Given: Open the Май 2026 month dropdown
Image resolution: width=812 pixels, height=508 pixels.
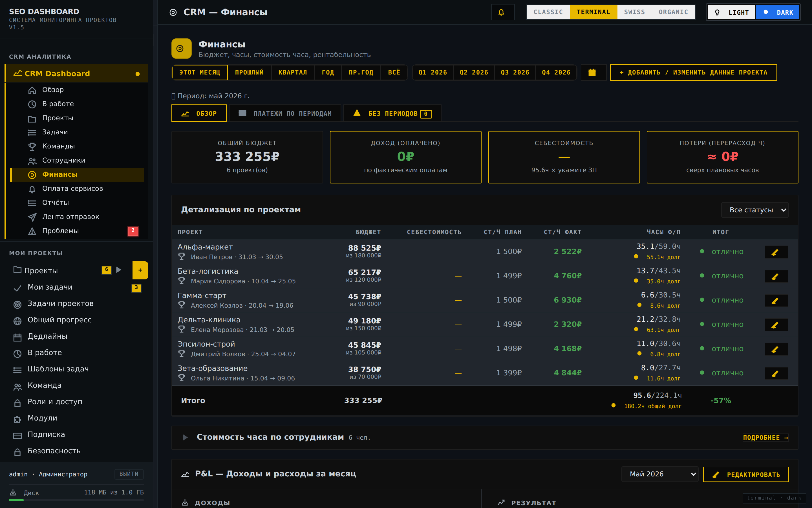Looking at the screenshot, I should click(x=660, y=474).
